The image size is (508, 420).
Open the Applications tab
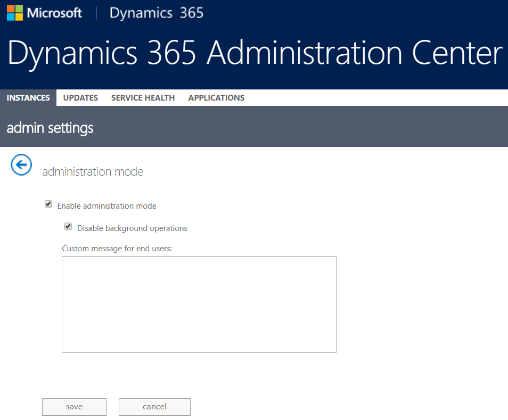(216, 98)
